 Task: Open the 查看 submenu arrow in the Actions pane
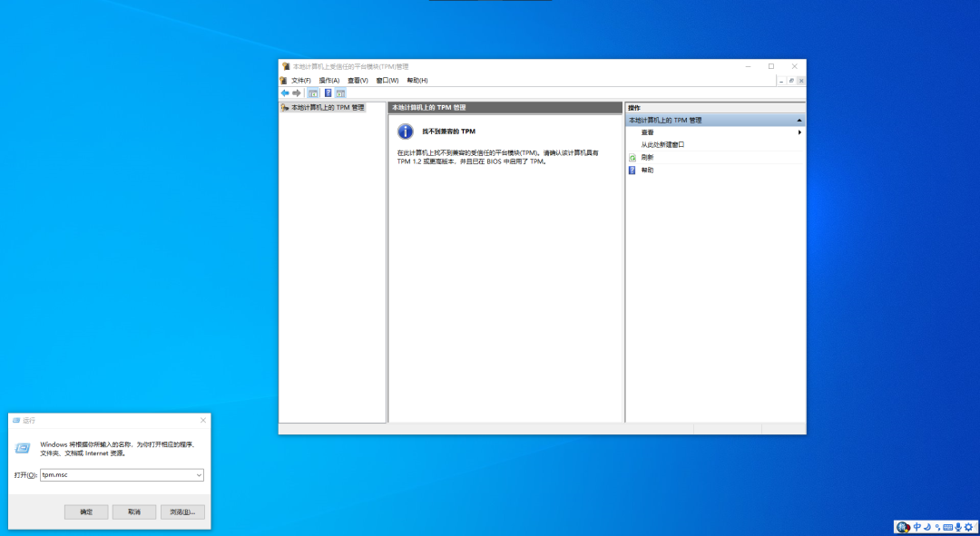(x=798, y=132)
